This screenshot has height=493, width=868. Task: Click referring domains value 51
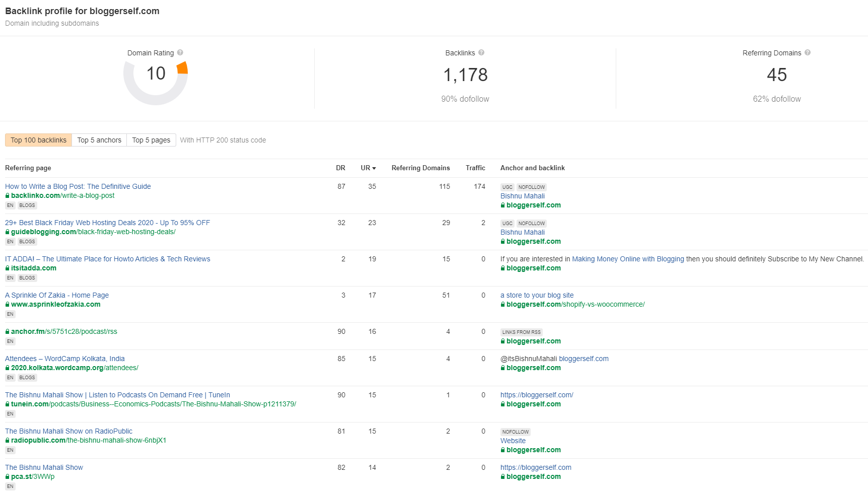[446, 295]
